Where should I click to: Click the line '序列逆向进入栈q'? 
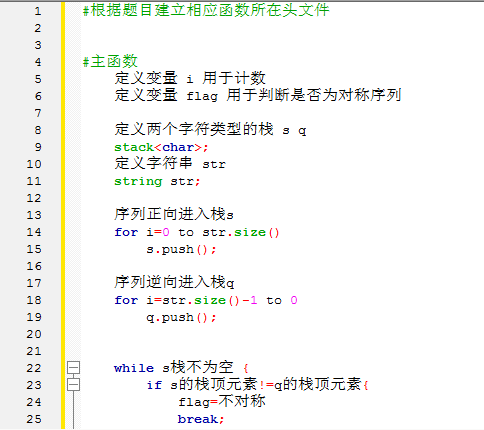pos(174,283)
